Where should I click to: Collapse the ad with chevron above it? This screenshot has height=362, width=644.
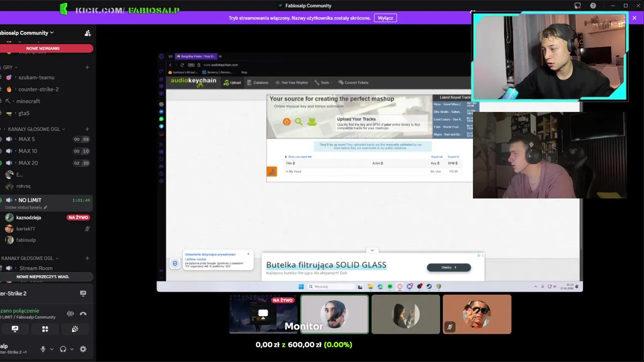click(372, 250)
